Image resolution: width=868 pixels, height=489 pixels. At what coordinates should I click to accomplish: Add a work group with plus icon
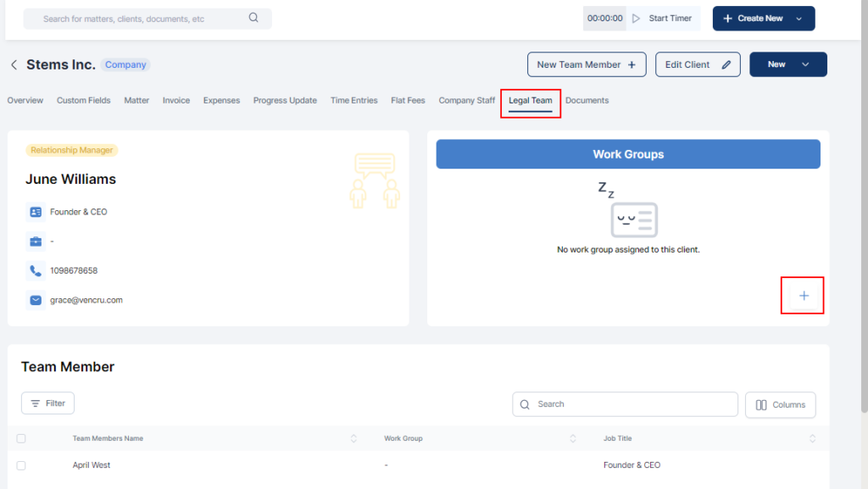pyautogui.click(x=804, y=296)
